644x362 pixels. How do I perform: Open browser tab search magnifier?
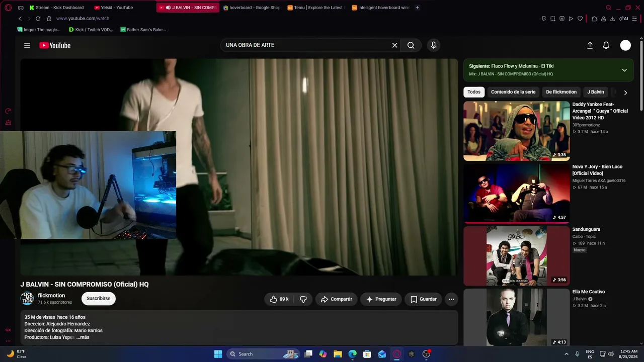pyautogui.click(x=608, y=8)
